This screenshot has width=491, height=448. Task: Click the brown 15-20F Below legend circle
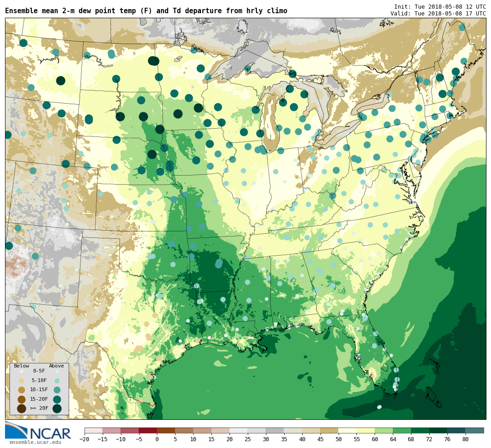click(x=21, y=399)
